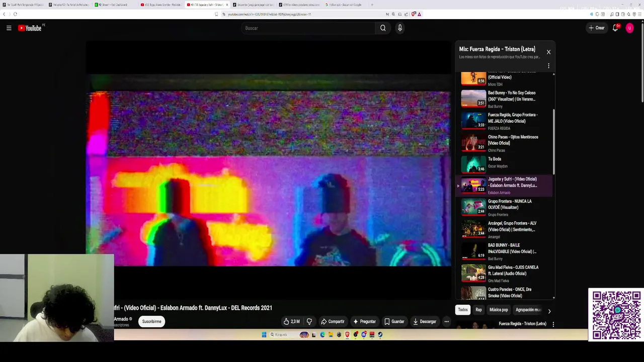Open the YouTube guide hamburger menu

click(x=9, y=28)
